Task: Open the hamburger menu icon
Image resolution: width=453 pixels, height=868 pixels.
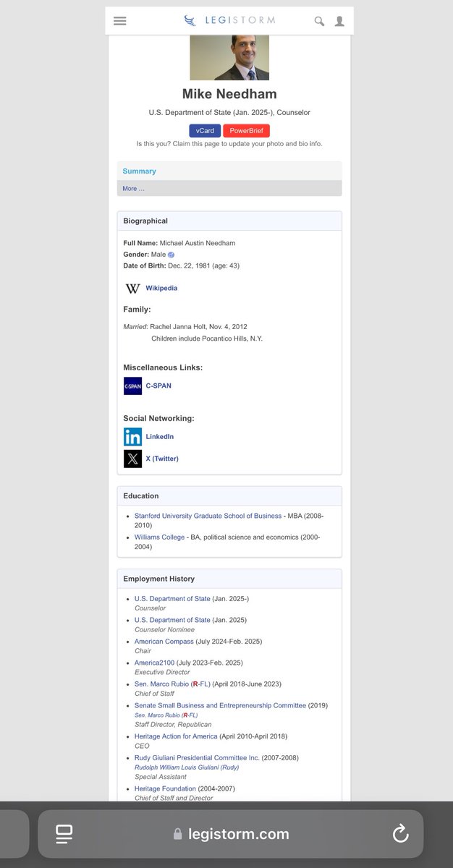Action: tap(120, 21)
